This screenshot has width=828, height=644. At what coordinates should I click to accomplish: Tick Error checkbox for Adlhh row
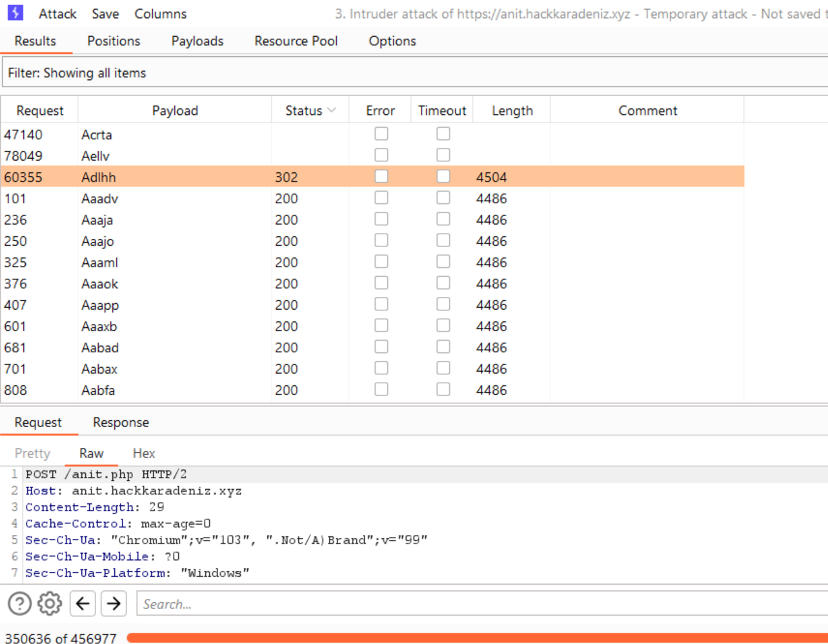381,176
